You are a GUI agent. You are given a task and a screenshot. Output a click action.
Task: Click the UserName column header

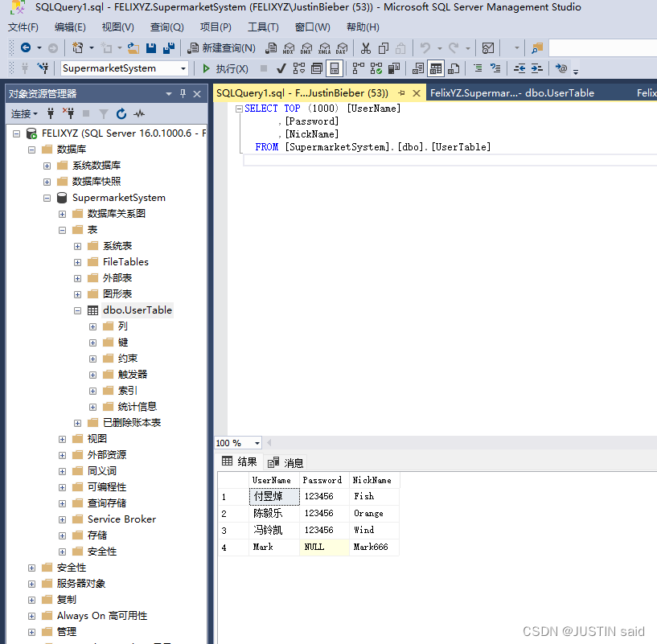[x=274, y=480]
